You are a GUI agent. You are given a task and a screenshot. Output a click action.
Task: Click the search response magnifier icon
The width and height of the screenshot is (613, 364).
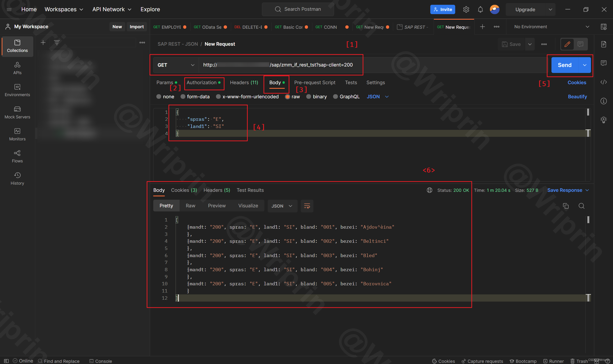click(581, 206)
